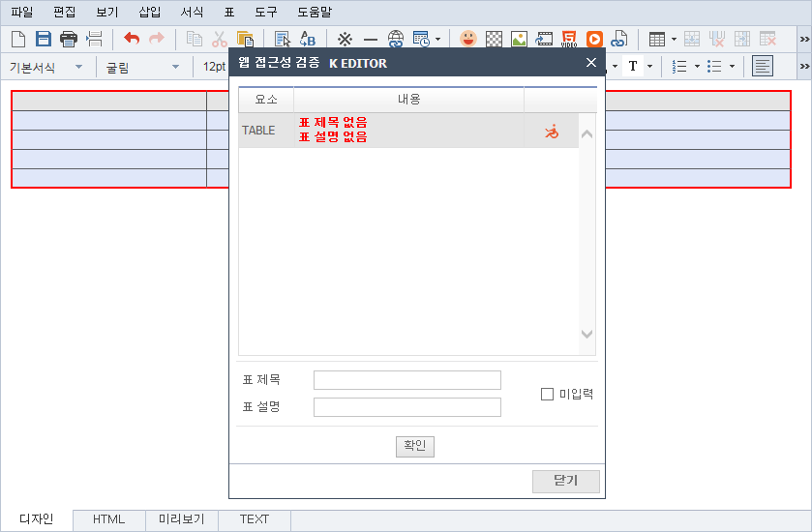Click the 닫기 button

pyautogui.click(x=565, y=481)
